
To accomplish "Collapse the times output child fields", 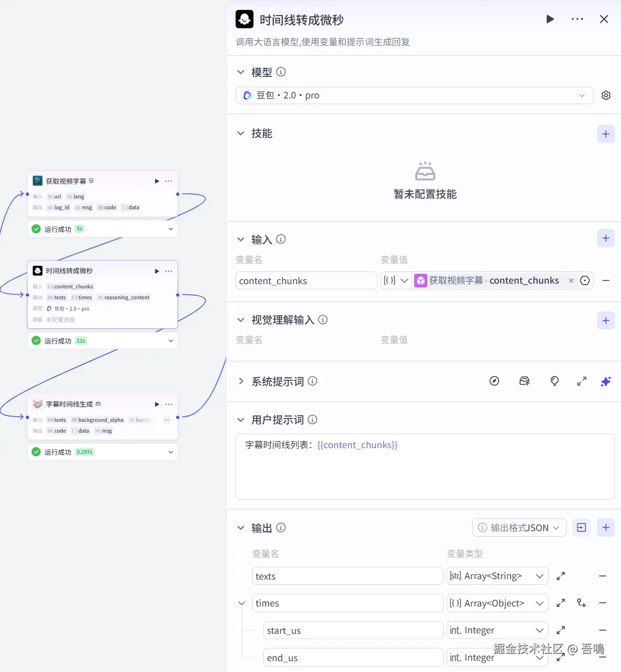I will point(242,603).
